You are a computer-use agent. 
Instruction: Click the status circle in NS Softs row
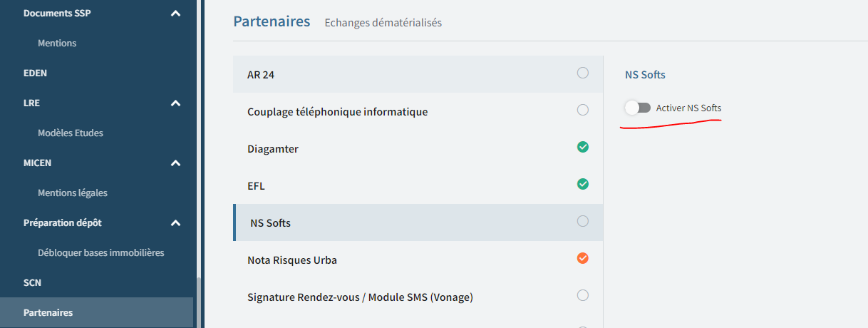(x=583, y=221)
